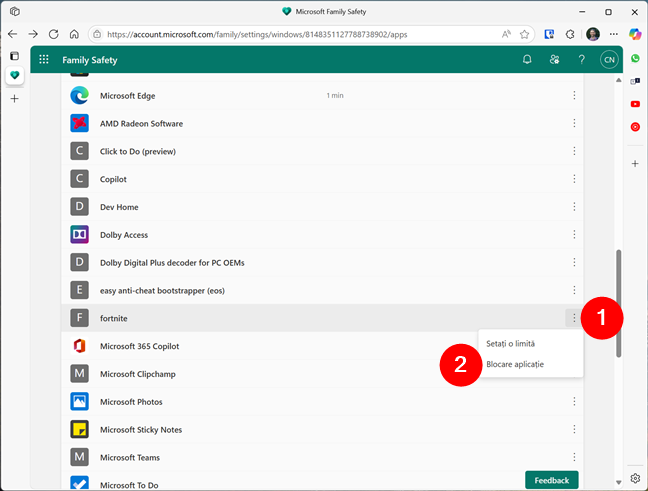Add a new sidebar app
Screen dimensions: 648x491
pos(635,164)
